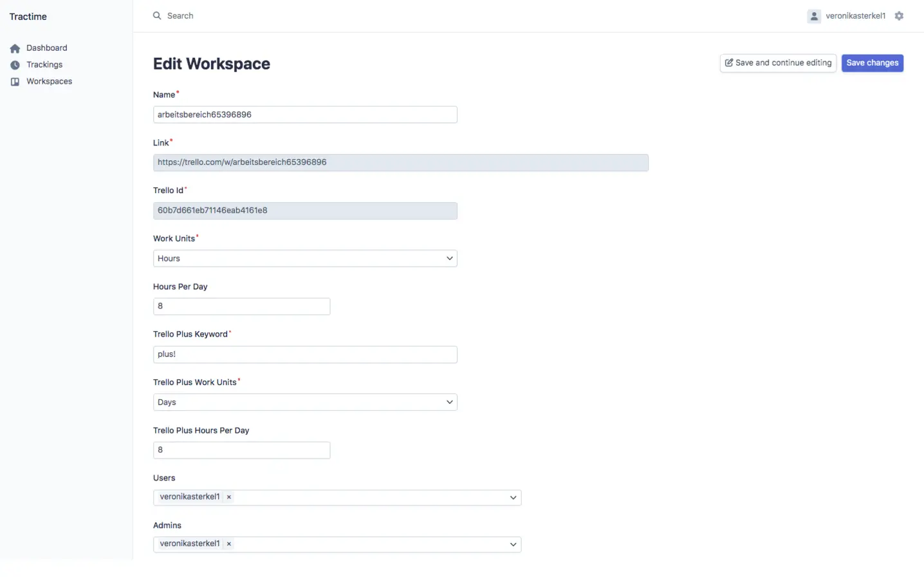This screenshot has width=924, height=577.
Task: Select Workspaces in the sidebar
Action: coord(49,81)
